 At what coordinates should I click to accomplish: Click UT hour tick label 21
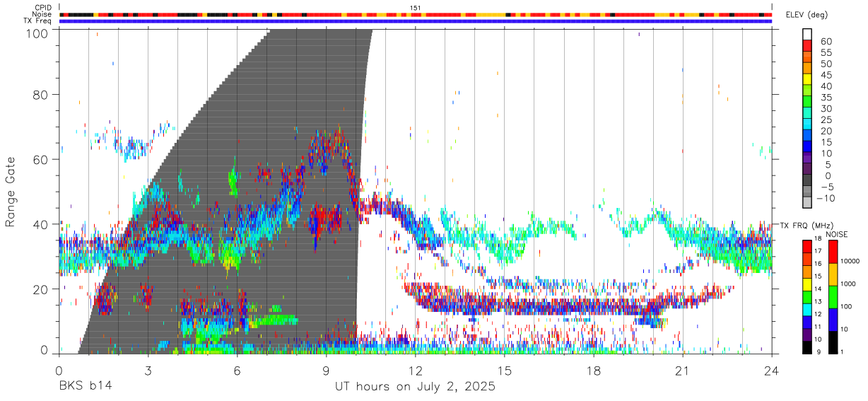click(x=682, y=369)
